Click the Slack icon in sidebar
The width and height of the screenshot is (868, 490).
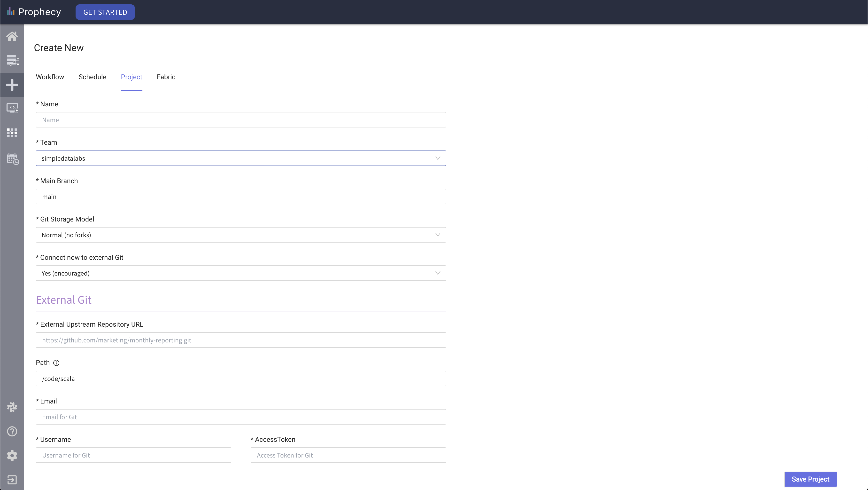12,407
